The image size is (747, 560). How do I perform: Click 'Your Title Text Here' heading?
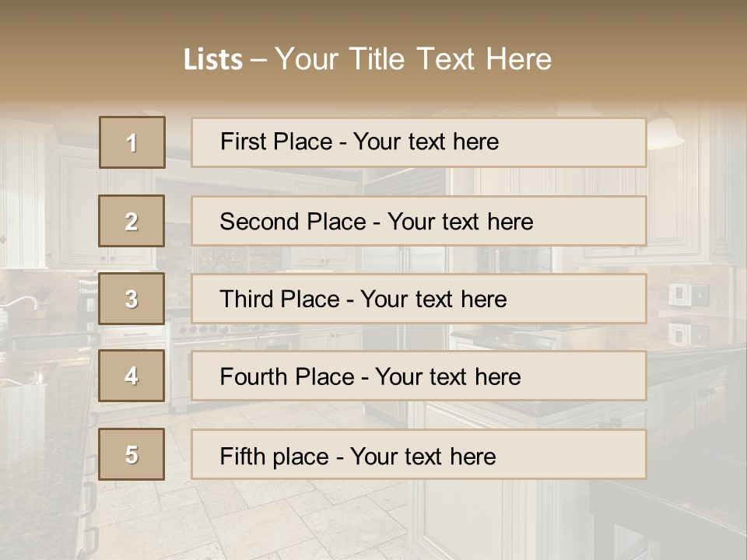413,59
